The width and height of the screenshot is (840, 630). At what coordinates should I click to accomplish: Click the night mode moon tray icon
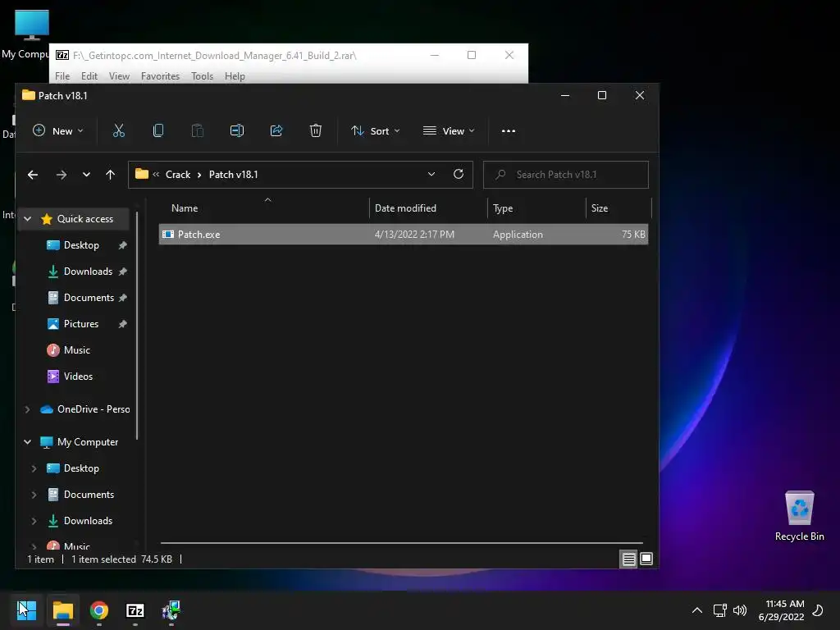[x=818, y=610]
